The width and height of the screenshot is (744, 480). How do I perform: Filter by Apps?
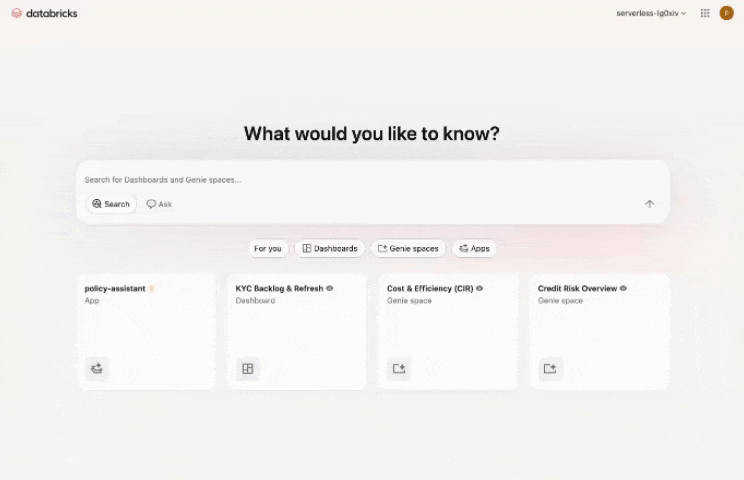tap(474, 249)
